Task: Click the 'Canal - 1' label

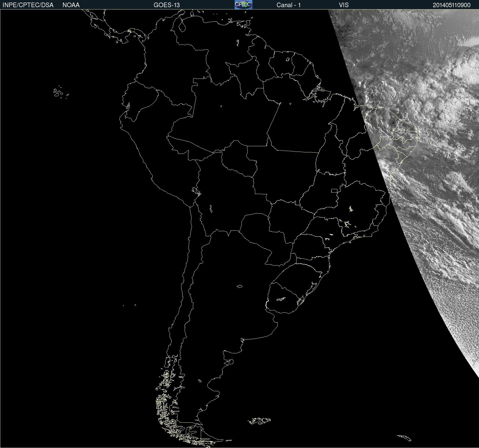Action: (x=289, y=5)
